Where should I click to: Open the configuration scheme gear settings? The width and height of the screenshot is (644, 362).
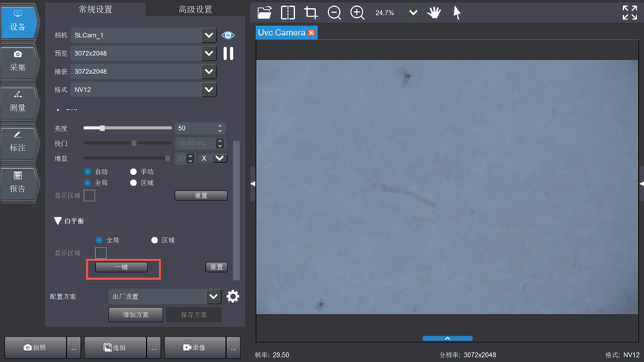233,296
